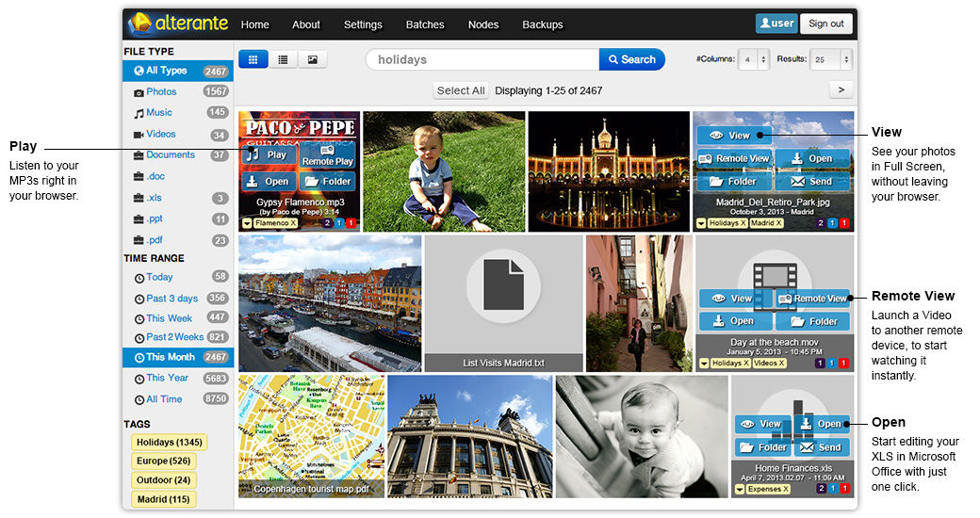Open the Madrid_Del_Retiro_Park.jpg file
The height and width of the screenshot is (518, 980).
tap(812, 159)
